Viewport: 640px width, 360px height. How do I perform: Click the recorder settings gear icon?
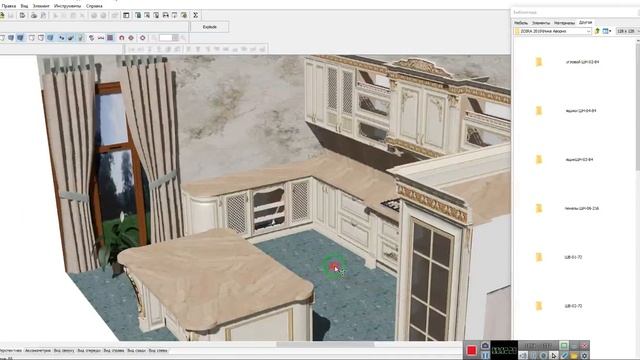(x=584, y=356)
